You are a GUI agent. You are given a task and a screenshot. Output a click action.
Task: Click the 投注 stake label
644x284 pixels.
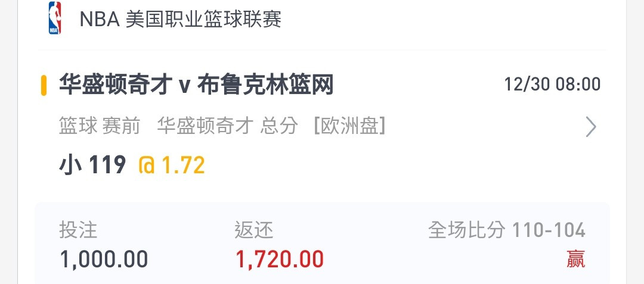(78, 230)
